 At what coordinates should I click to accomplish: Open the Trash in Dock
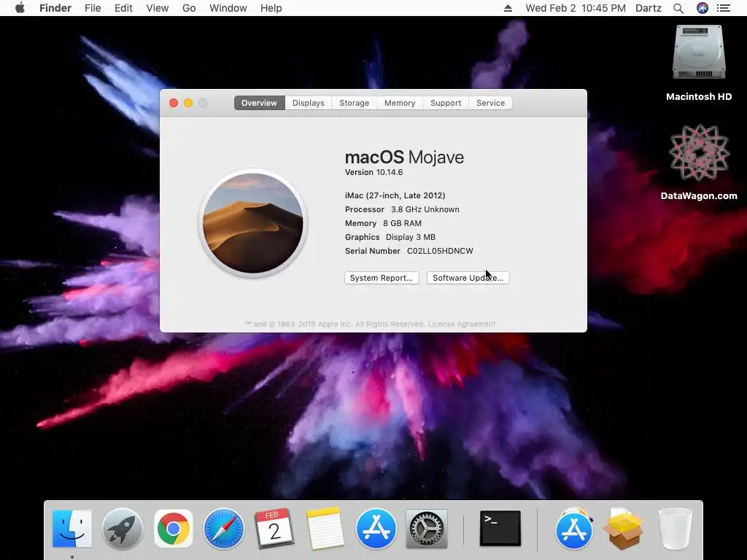tap(675, 529)
